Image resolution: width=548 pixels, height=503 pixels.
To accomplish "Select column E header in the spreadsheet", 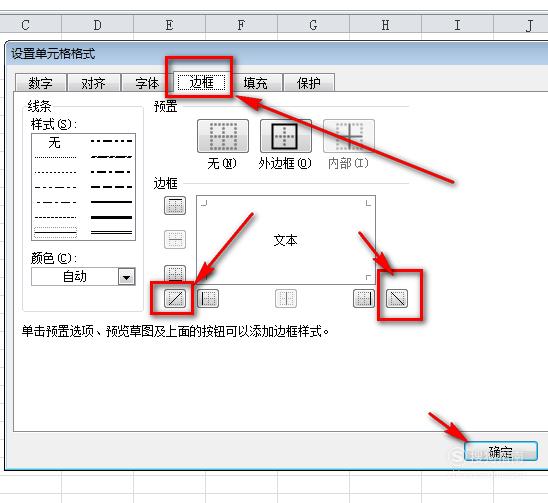I will (170, 25).
